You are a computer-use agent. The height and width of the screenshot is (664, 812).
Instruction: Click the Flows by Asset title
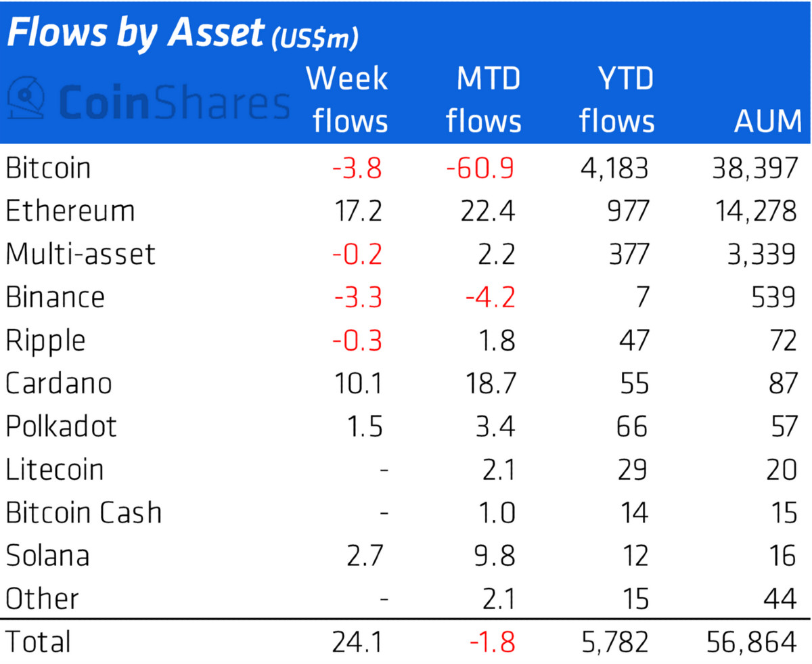134,35
